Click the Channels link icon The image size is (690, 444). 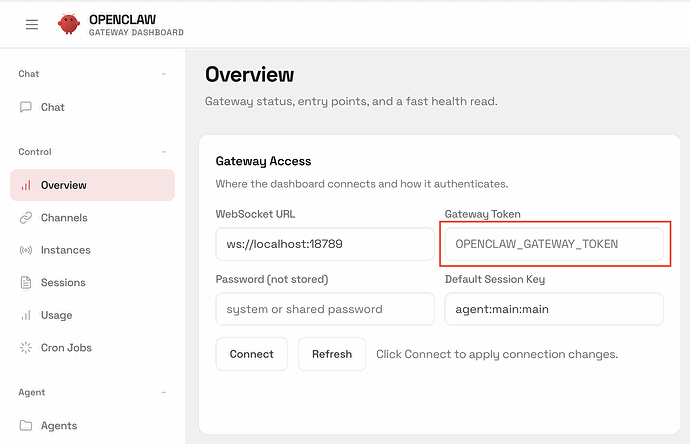coord(26,218)
